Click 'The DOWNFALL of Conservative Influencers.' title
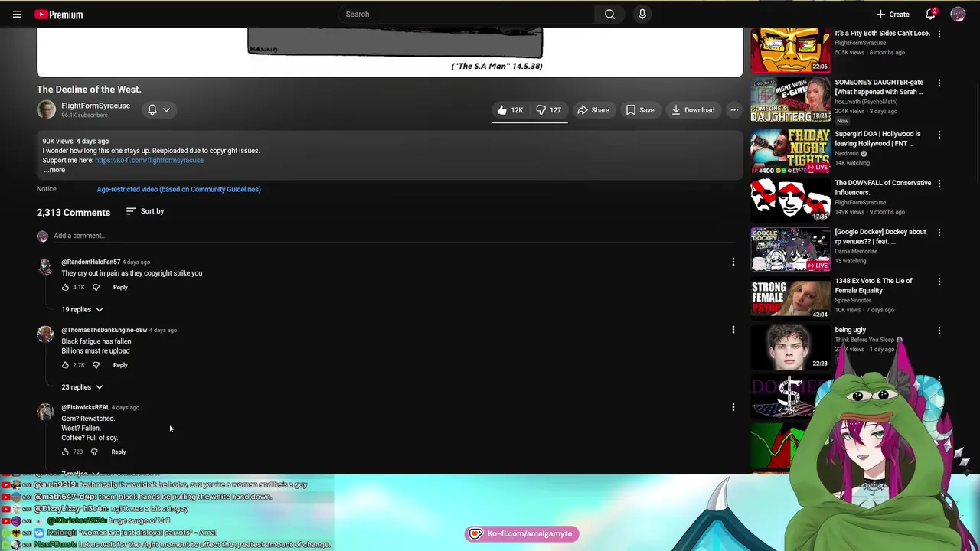Screen dimensions: 980x551 pyautogui.click(x=883, y=187)
